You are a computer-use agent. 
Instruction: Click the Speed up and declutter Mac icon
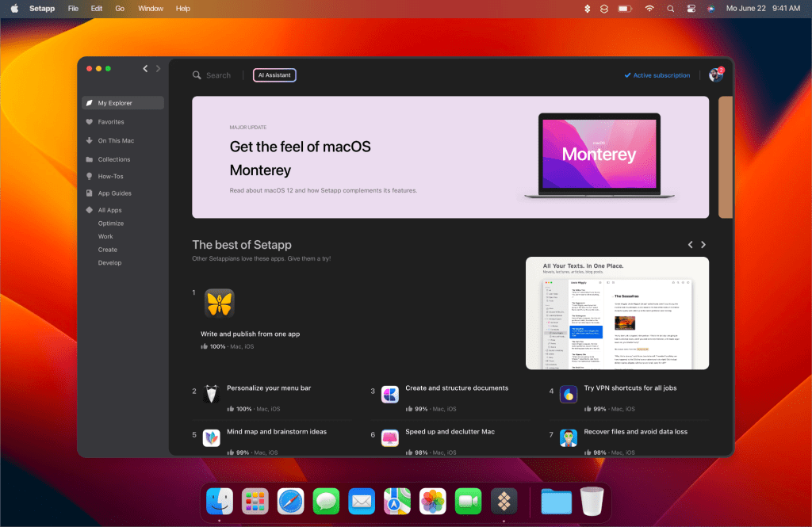[389, 438]
